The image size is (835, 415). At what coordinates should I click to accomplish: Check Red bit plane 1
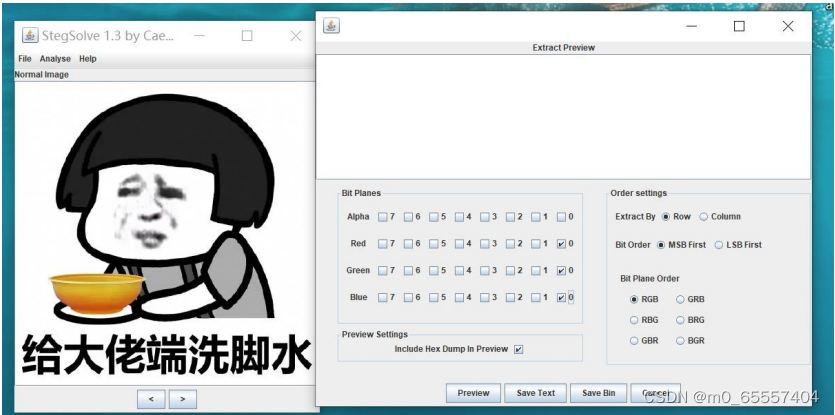(x=536, y=243)
